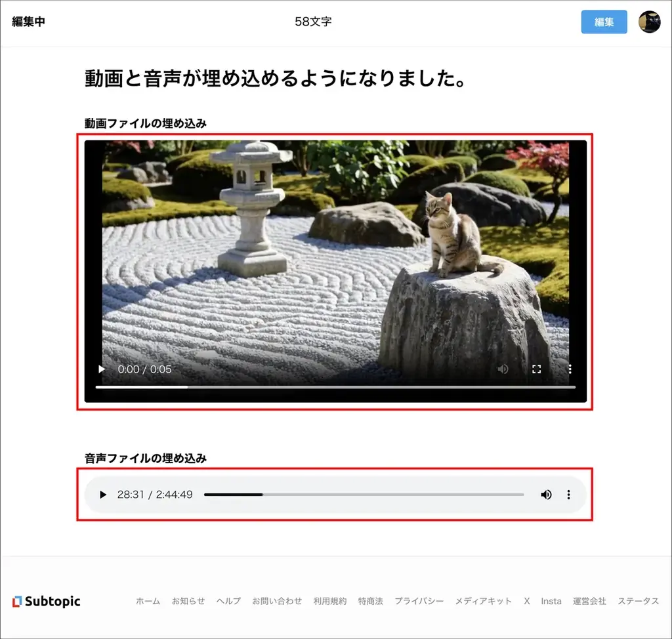Viewport: 672px width, 639px height.
Task: View the お知らせ page
Action: point(188,601)
